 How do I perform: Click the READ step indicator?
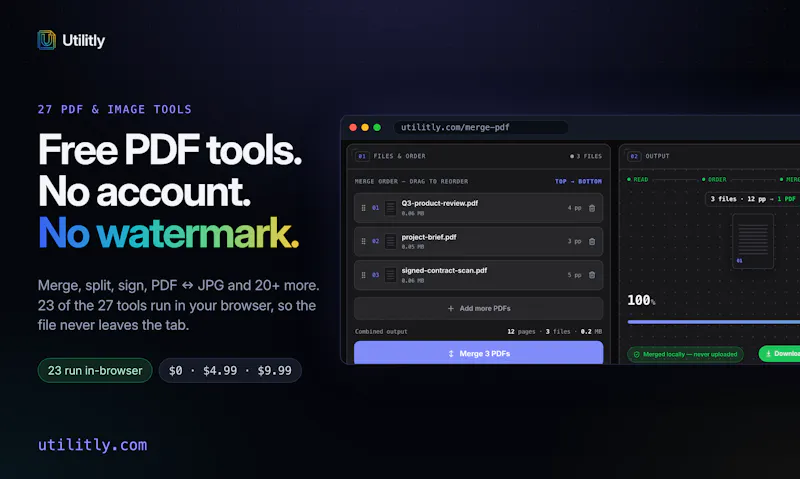point(637,180)
